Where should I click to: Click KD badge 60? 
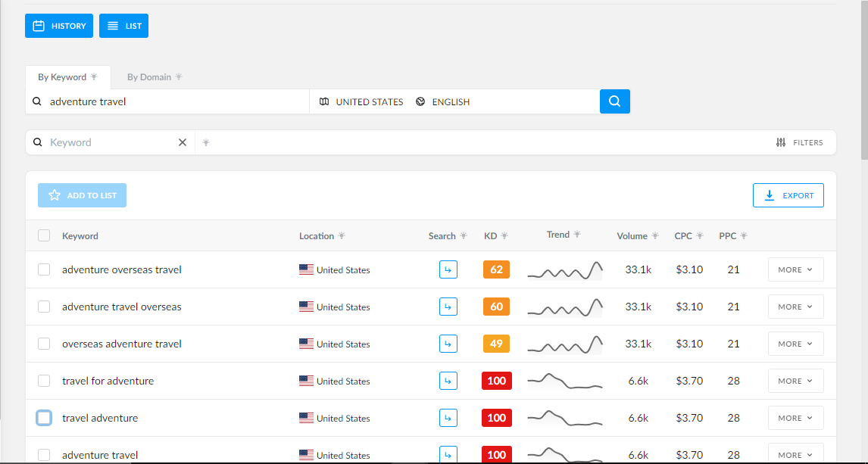tap(497, 307)
